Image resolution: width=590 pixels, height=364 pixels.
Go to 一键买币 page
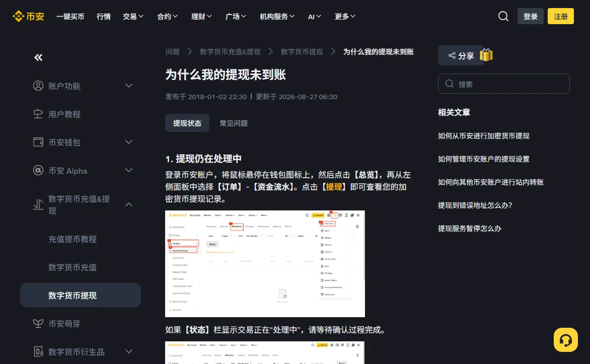(70, 17)
